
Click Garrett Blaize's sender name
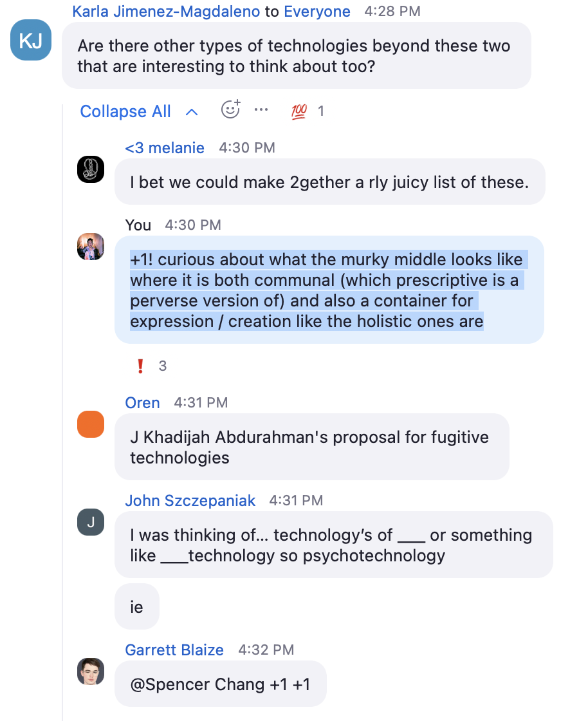(174, 650)
